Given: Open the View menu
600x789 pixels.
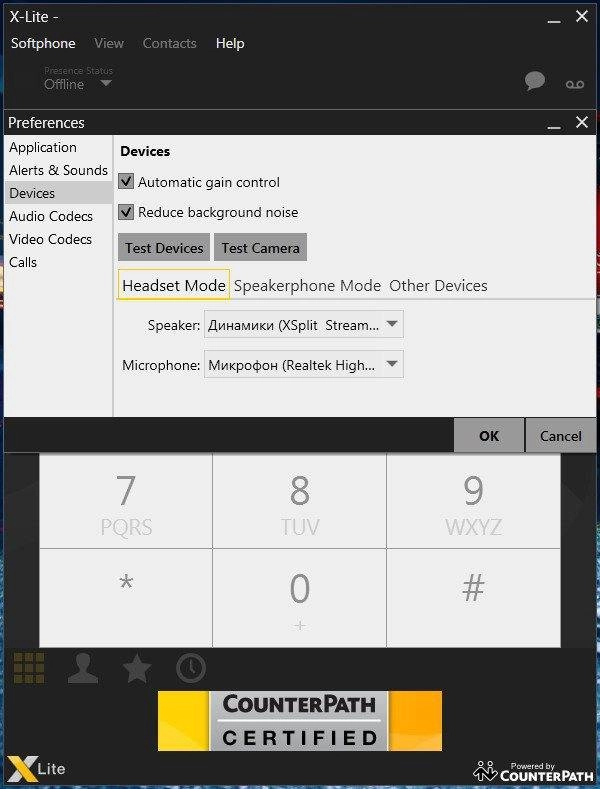Looking at the screenshot, I should click(109, 43).
